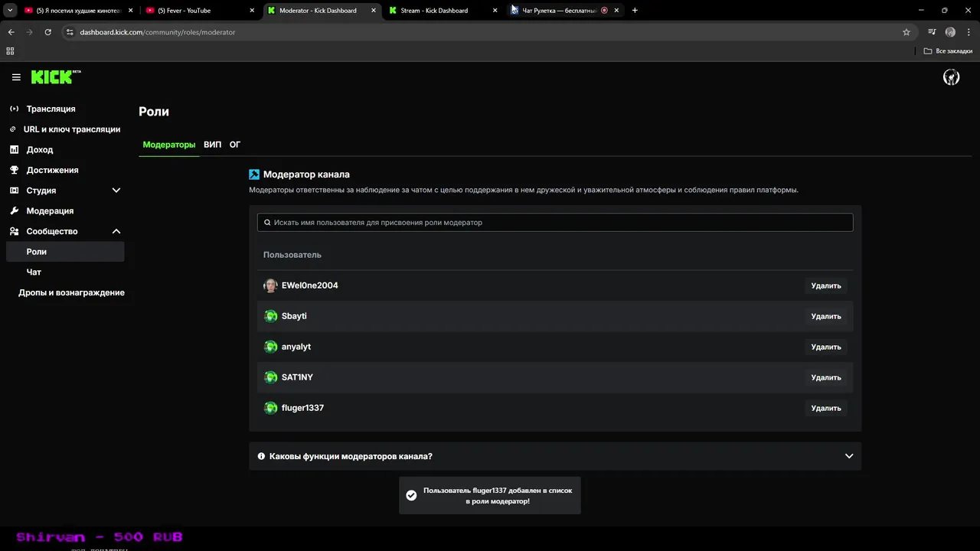Screen dimensions: 980x551
Task: Switch to the ОГ roles tab
Action: click(235, 145)
